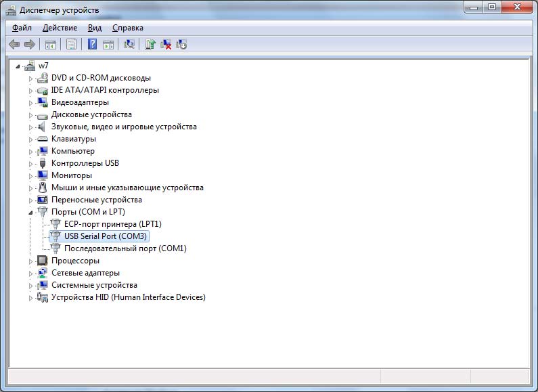Select Последовательный порт (COM1) entry
This screenshot has height=392, width=538.
pyautogui.click(x=125, y=248)
